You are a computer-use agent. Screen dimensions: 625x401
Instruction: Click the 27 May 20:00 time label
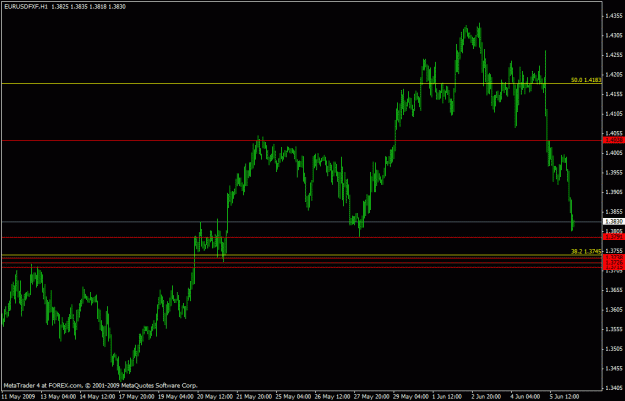371,397
